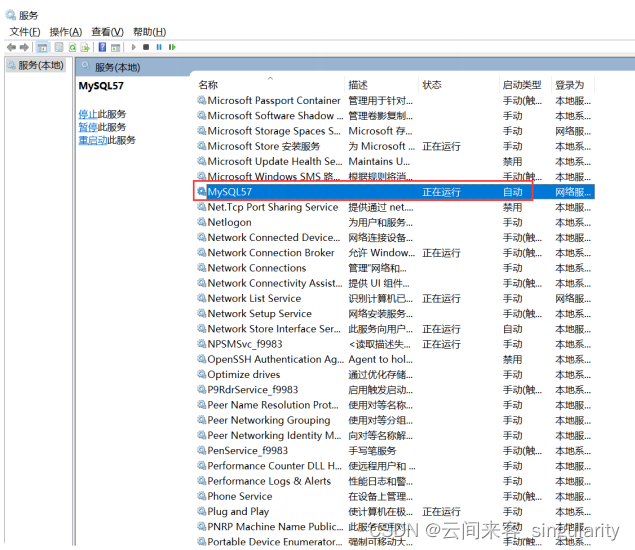Click the Forward arrow in the toolbar

[x=24, y=47]
